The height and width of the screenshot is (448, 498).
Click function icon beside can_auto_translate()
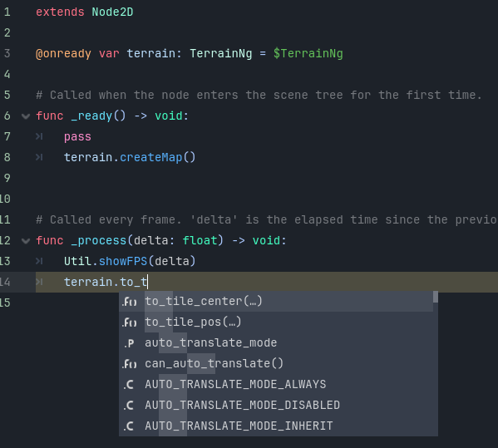pyautogui.click(x=130, y=364)
